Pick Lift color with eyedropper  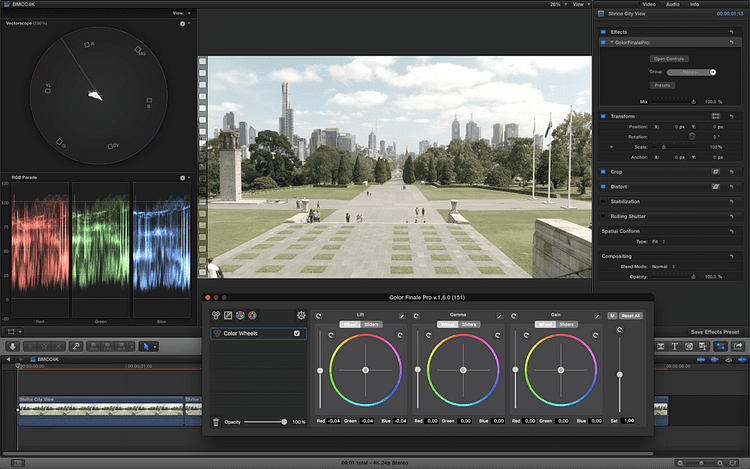tap(402, 316)
